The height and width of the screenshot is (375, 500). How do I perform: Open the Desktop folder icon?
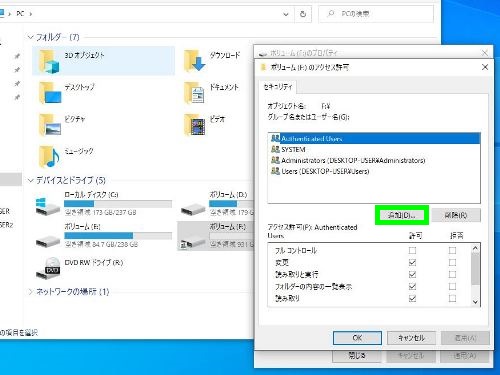[50, 93]
